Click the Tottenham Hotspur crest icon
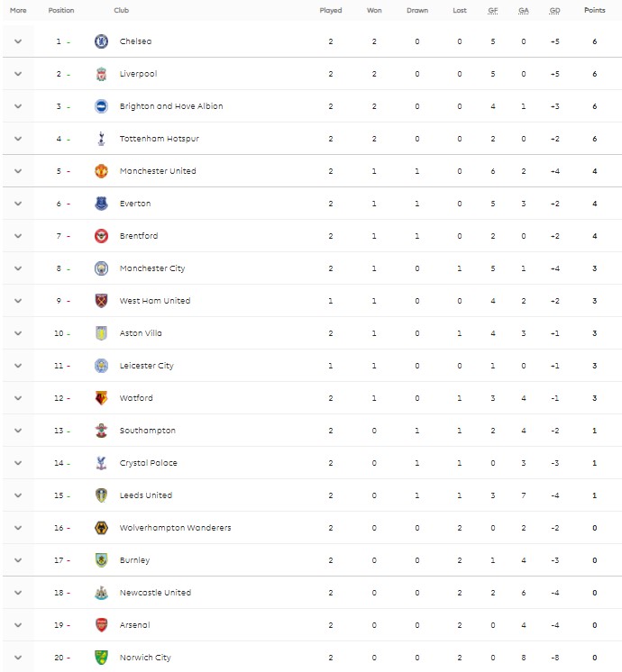 point(101,139)
